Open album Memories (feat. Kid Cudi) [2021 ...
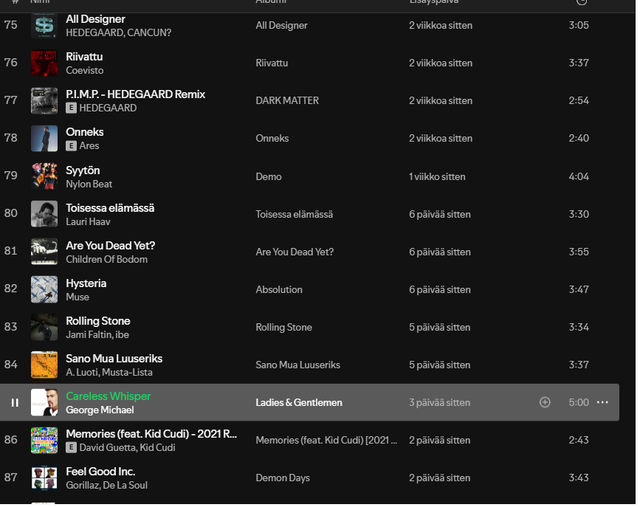Screen dimensions: 640x507 click(x=326, y=440)
